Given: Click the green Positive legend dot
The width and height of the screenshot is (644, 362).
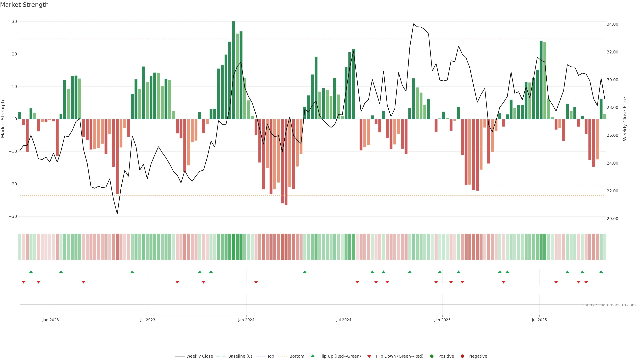Looking at the screenshot, I should coord(432,356).
